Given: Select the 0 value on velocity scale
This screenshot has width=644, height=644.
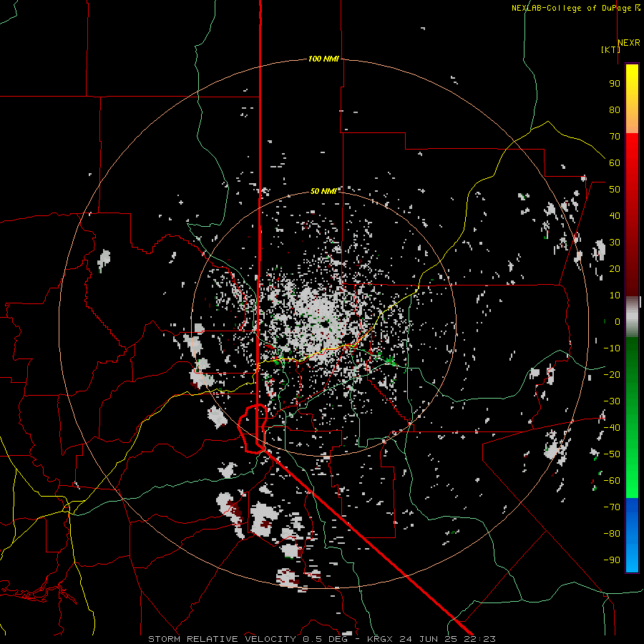Looking at the screenshot, I should (x=618, y=322).
